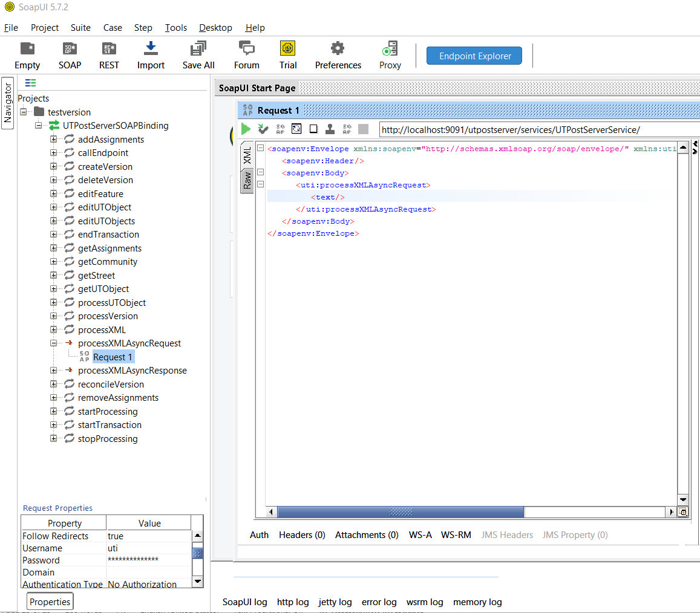
Task: Click the addAssignments operation icon
Action: tap(69, 139)
